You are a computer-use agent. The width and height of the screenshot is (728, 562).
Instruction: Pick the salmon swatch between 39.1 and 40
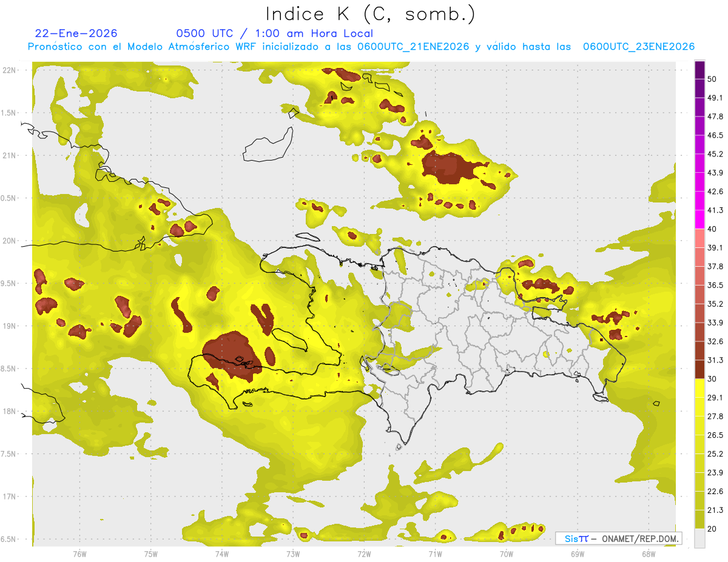point(699,238)
